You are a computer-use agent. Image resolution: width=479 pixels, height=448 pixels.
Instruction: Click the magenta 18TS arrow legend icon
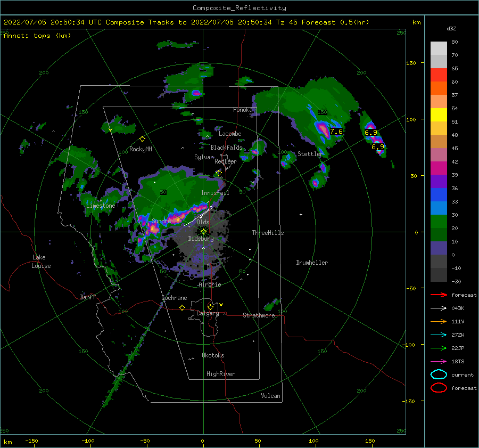[439, 362]
